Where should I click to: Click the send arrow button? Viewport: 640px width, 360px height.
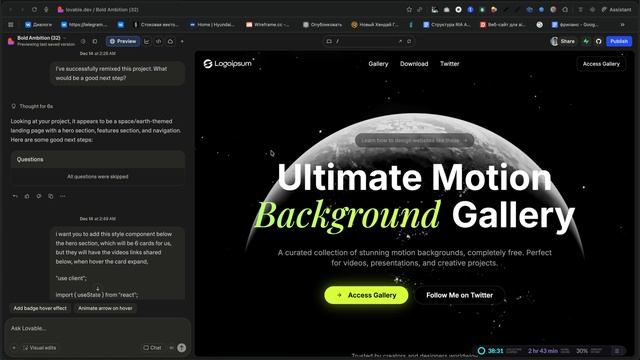pos(182,348)
